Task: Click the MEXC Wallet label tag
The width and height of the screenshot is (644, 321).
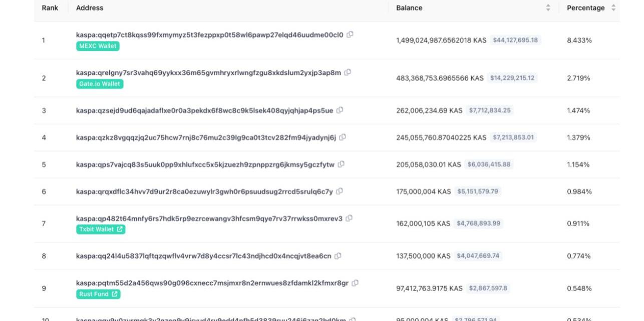Action: [x=98, y=46]
